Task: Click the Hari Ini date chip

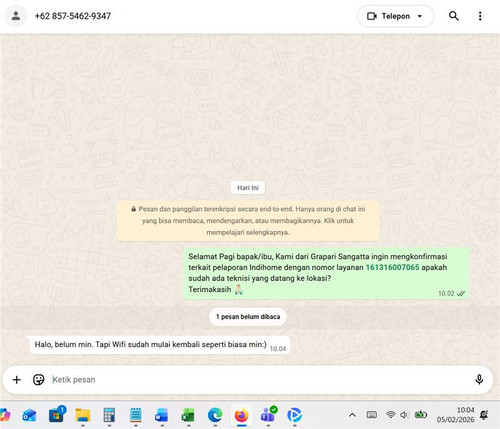Action: click(248, 188)
